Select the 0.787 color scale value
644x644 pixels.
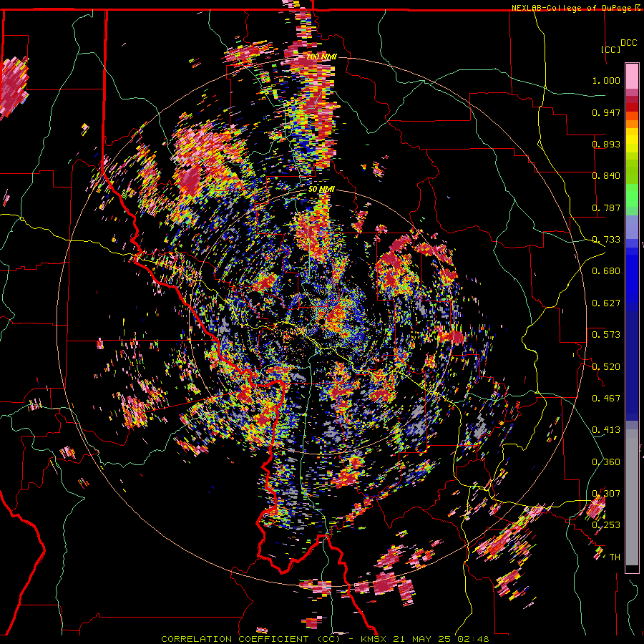[x=606, y=208]
